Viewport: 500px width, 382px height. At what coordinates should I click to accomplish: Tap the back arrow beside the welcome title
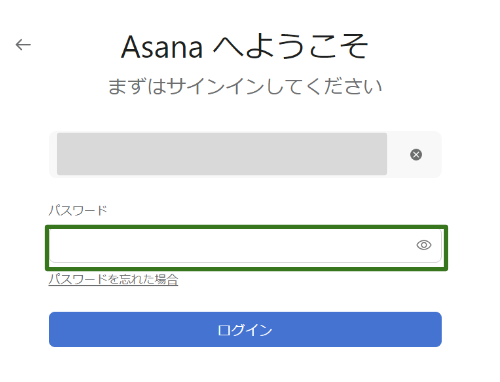click(23, 44)
